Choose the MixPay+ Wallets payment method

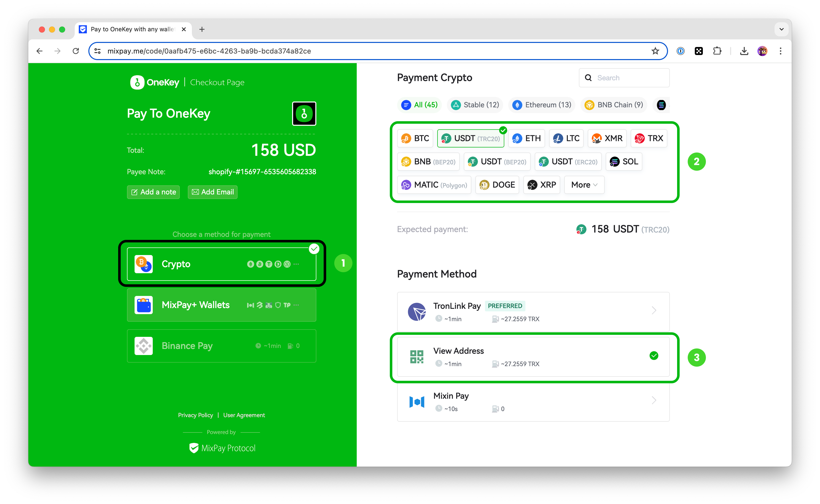(222, 305)
